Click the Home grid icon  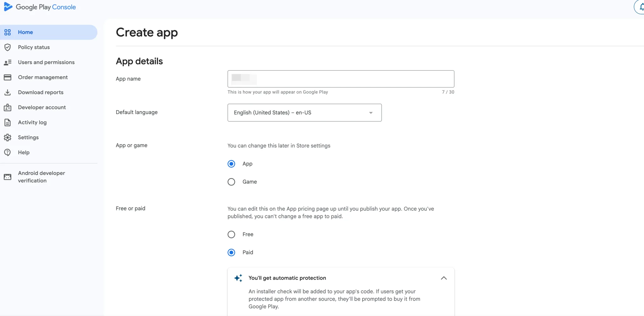[x=8, y=32]
